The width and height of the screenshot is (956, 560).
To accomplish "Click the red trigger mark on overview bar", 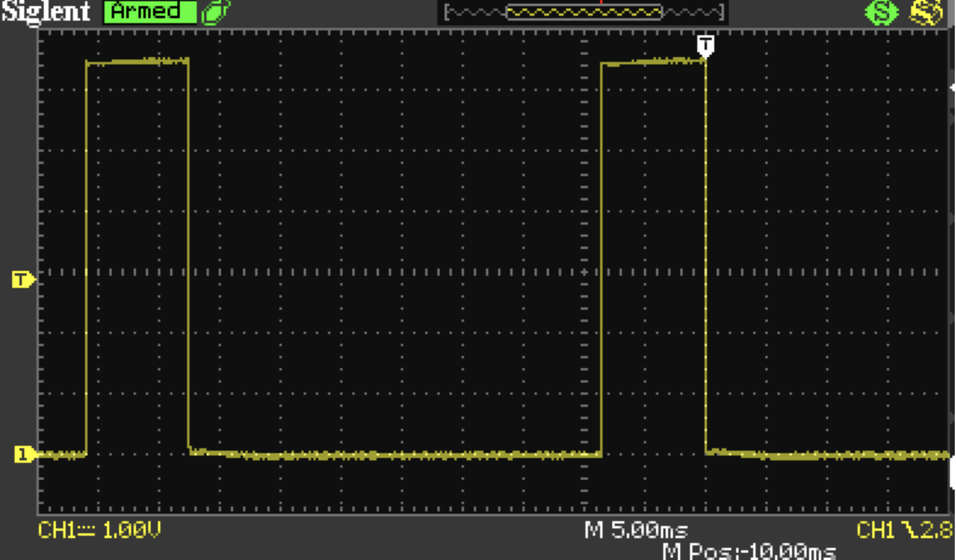I will [x=601, y=2].
